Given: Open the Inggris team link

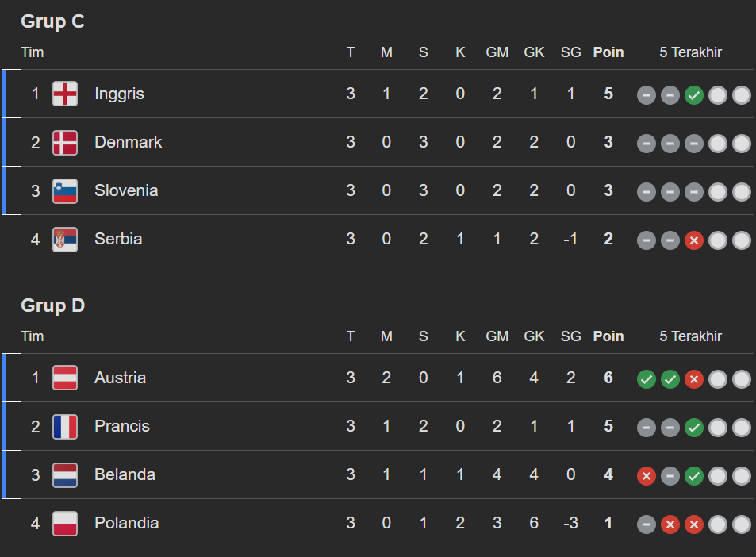Looking at the screenshot, I should pyautogui.click(x=119, y=94).
